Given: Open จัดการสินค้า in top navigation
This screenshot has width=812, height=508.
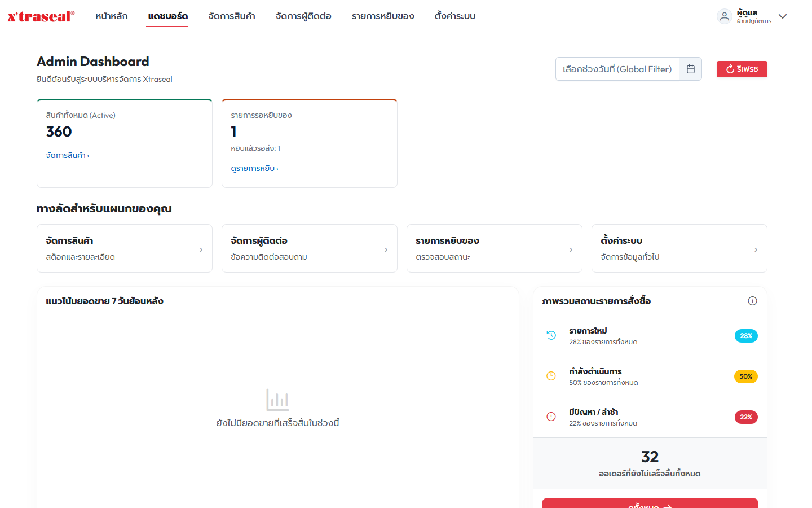Looking at the screenshot, I should [232, 16].
